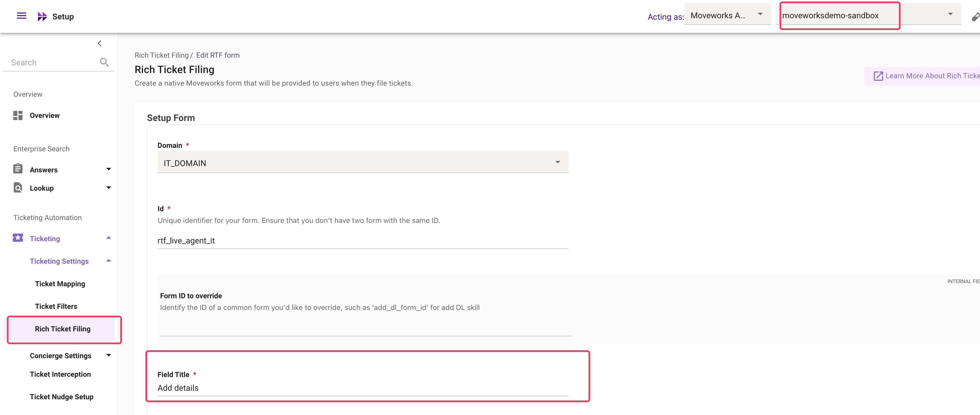Viewport: 980px width, 415px height.
Task: Collapse the Ticketing section arrow
Action: [x=109, y=238]
